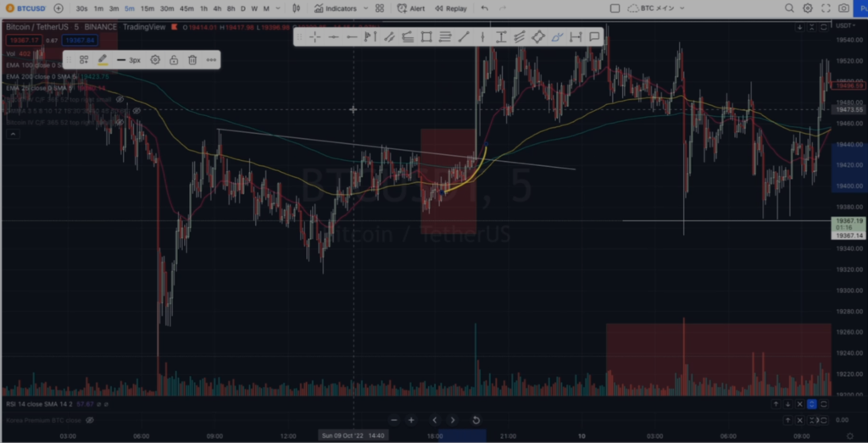The width and height of the screenshot is (868, 443).
Task: Select the Horizontal Line tool
Action: 333,37
